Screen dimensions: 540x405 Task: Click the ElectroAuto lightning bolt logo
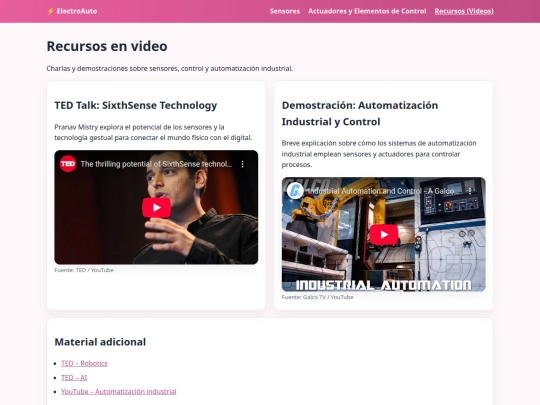pos(50,11)
